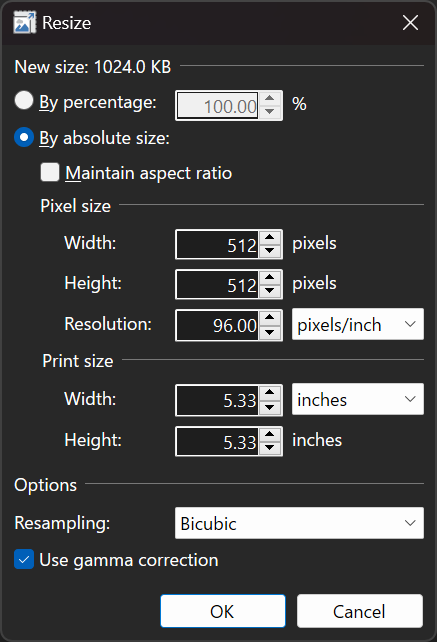Decrease pixel Height with down arrow
437x642 pixels.
[x=269, y=291]
